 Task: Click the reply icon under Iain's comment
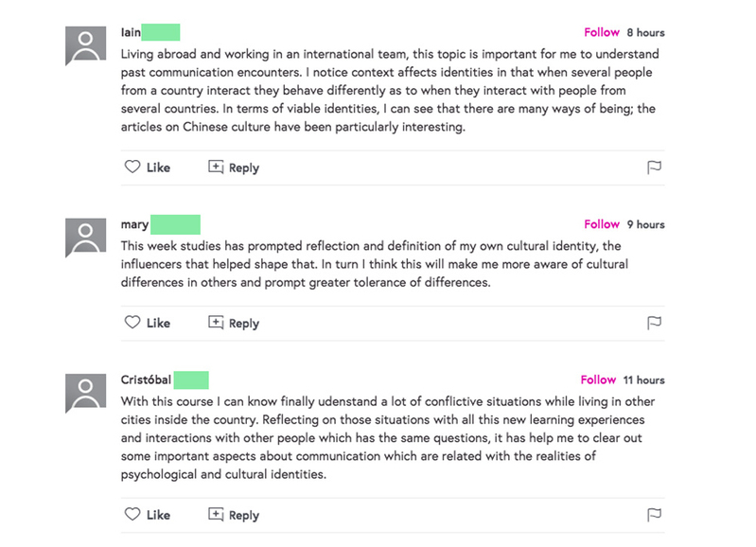216,168
